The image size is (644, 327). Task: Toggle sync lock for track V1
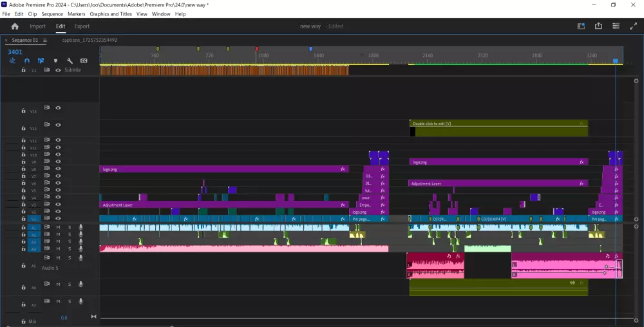47,218
